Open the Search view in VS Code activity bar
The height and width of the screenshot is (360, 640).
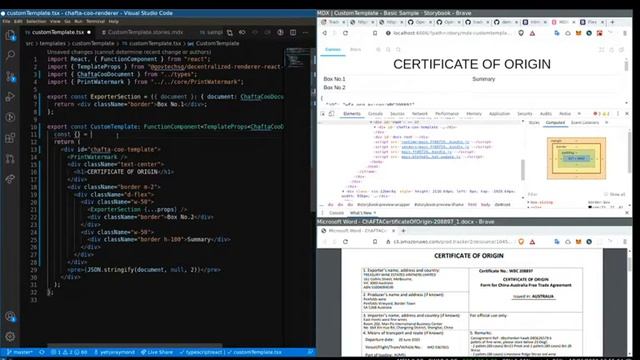point(10,55)
